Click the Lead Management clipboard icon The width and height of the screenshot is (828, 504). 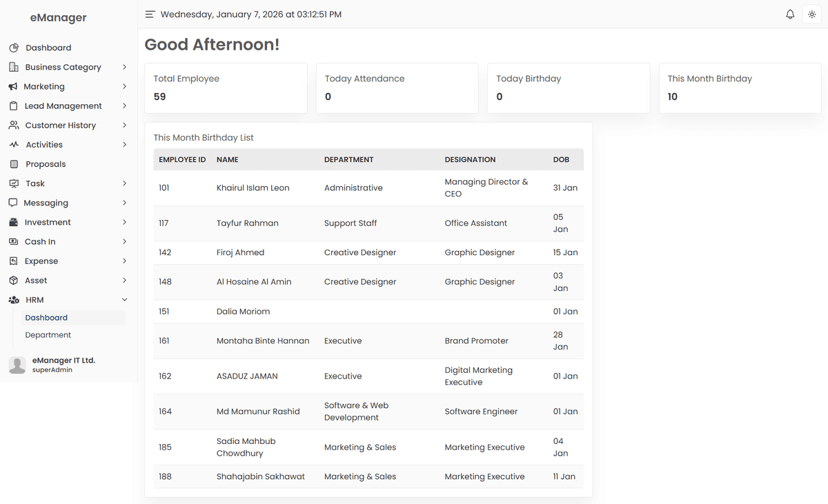[14, 106]
